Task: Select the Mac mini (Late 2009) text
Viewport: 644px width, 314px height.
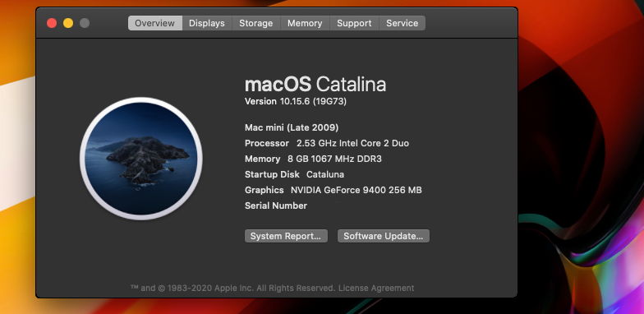Action: point(292,127)
